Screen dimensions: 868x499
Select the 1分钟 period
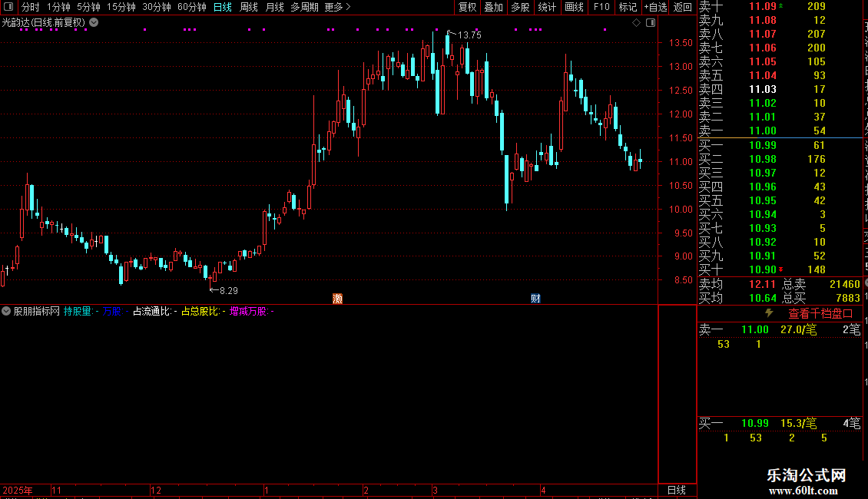point(58,7)
